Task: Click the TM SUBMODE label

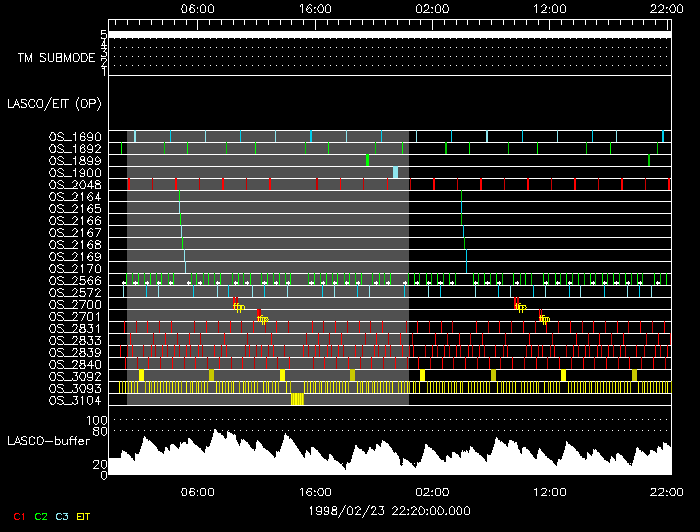Action: coord(56,57)
